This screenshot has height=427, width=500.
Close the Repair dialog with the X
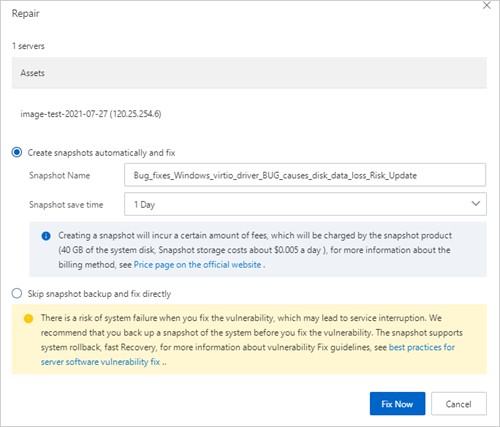(x=487, y=5)
